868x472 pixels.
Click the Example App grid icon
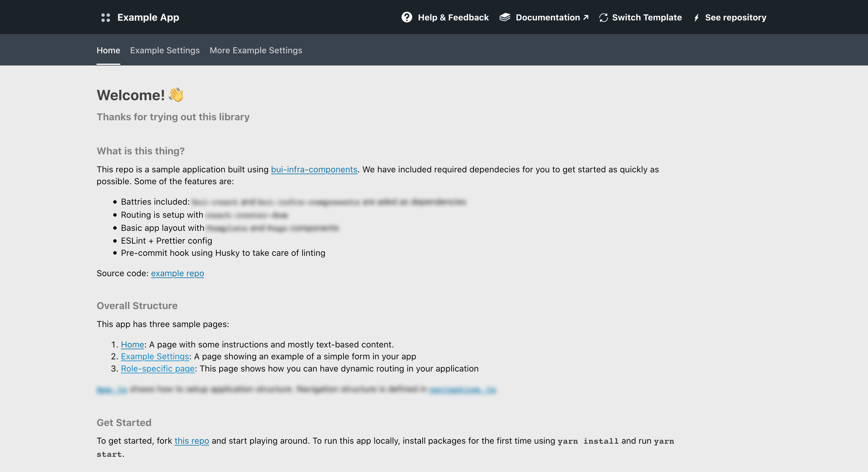[105, 17]
